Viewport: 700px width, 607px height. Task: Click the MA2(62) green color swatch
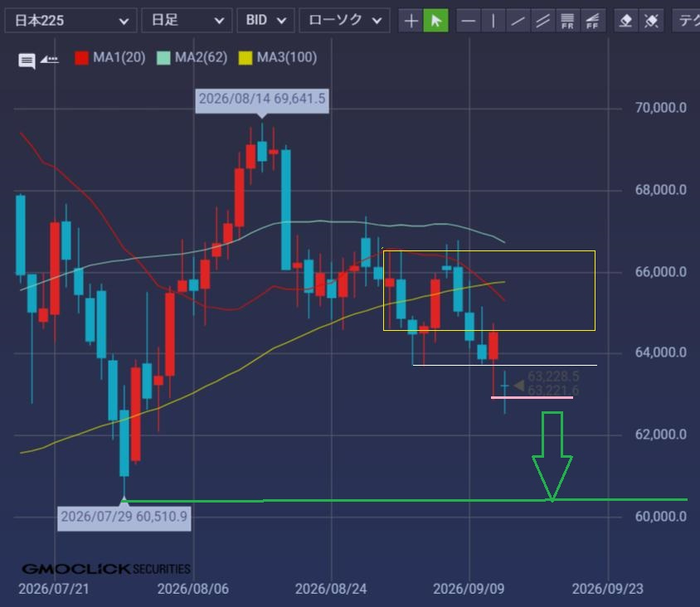(x=163, y=58)
